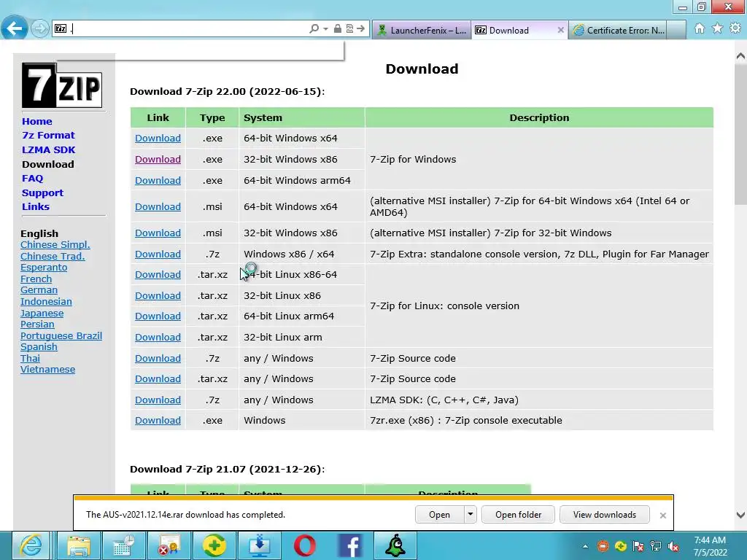Close the Download tab
The height and width of the screenshot is (560, 747).
click(561, 30)
